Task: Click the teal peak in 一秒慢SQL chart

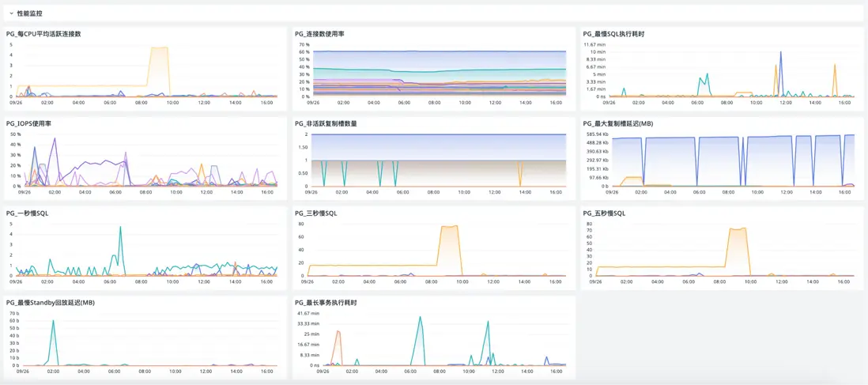Action: tap(120, 228)
